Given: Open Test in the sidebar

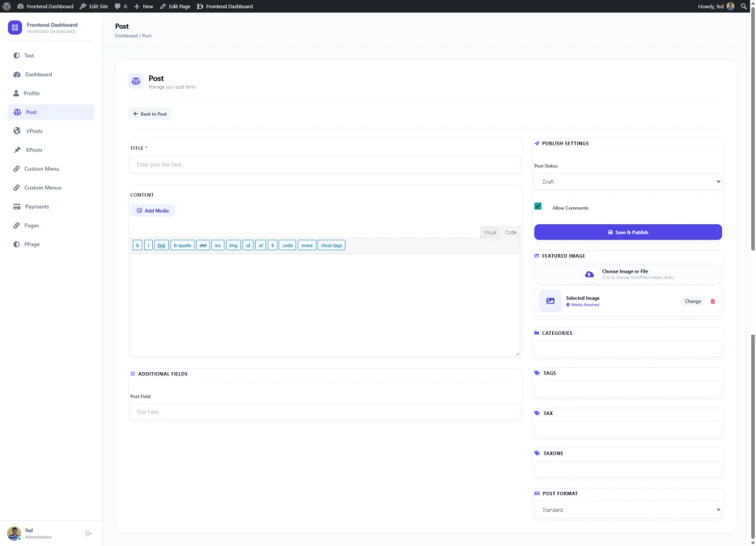Looking at the screenshot, I should [x=51, y=56].
